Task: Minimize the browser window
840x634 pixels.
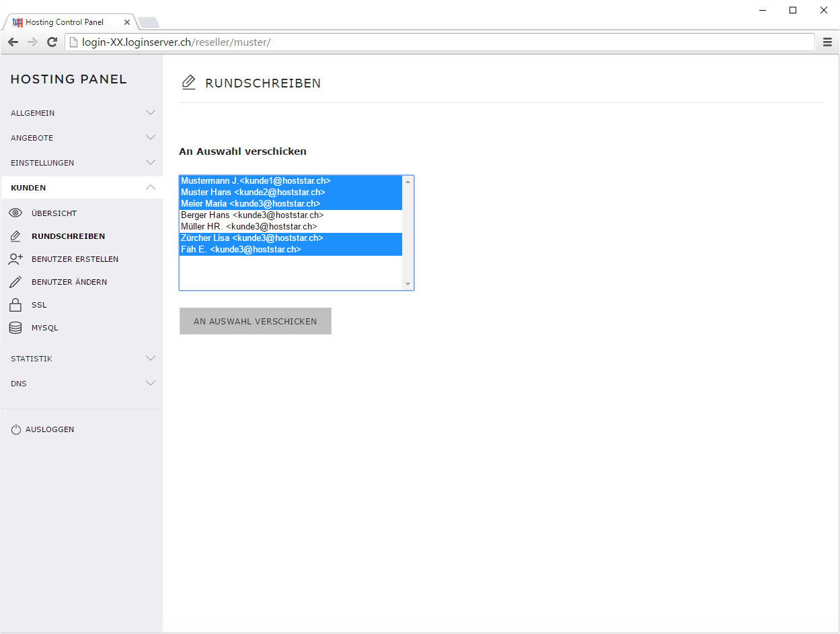Action: (x=763, y=10)
